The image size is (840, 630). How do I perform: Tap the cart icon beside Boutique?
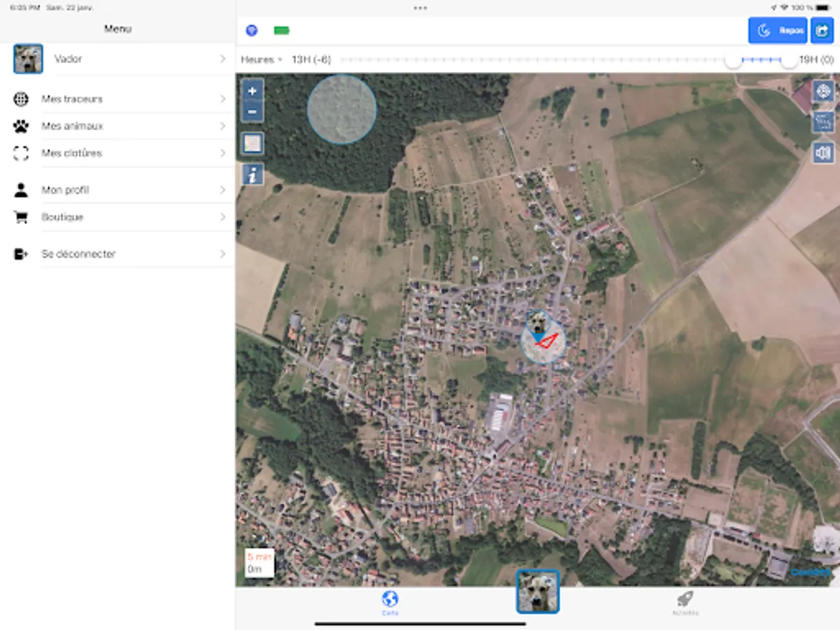pyautogui.click(x=21, y=218)
